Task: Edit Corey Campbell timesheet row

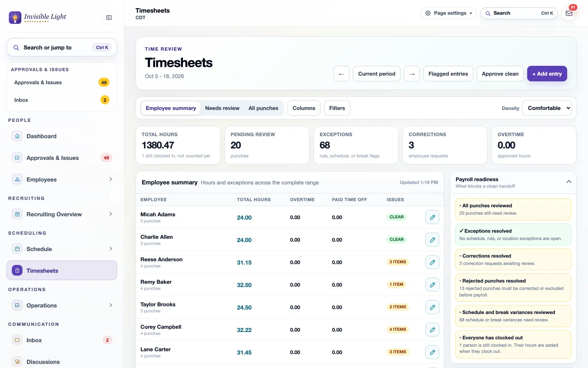Action: [432, 330]
